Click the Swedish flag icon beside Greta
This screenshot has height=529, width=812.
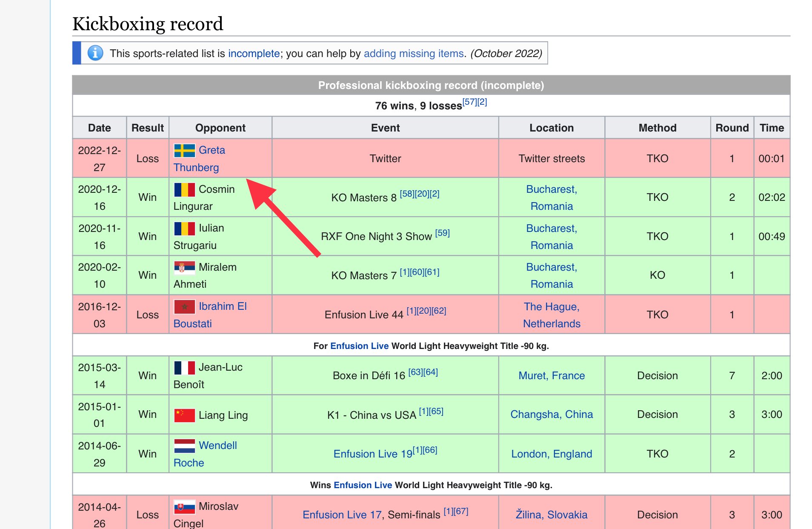(x=184, y=151)
